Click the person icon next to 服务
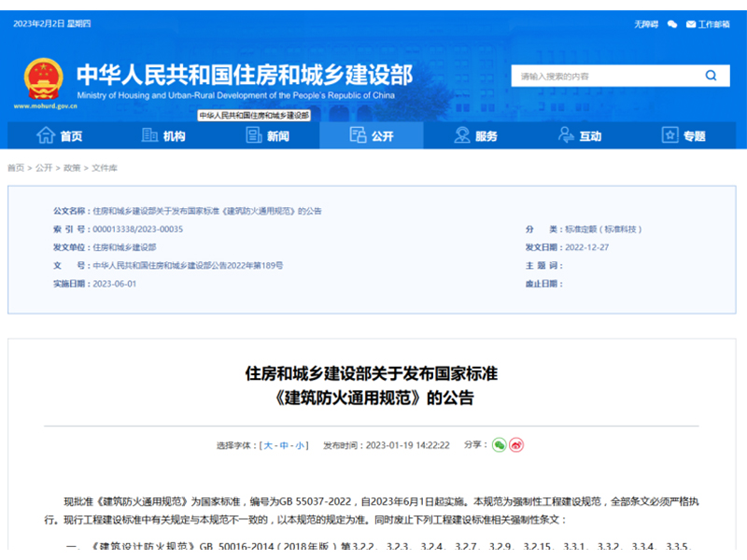The width and height of the screenshot is (747, 560). [461, 135]
